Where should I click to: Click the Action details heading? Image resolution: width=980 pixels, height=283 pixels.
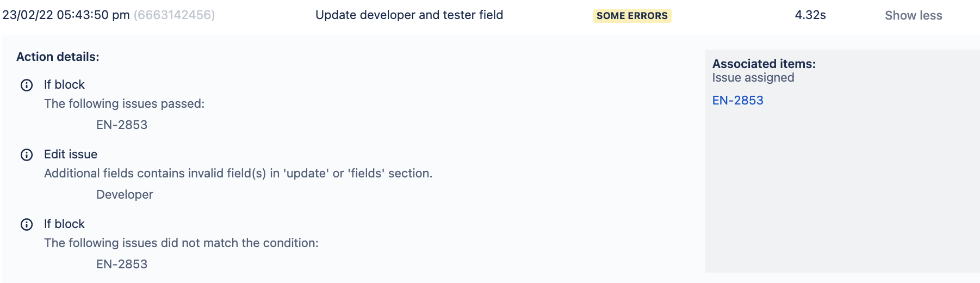pyautogui.click(x=58, y=57)
